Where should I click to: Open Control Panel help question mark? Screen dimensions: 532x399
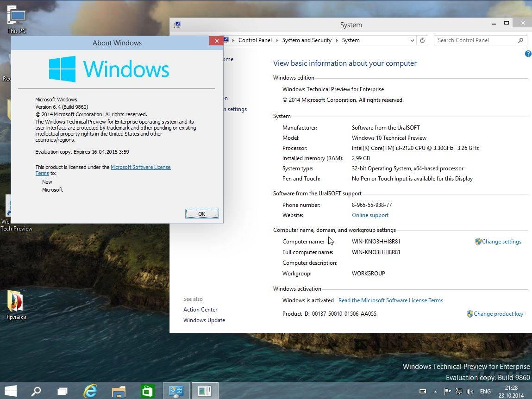click(528, 54)
